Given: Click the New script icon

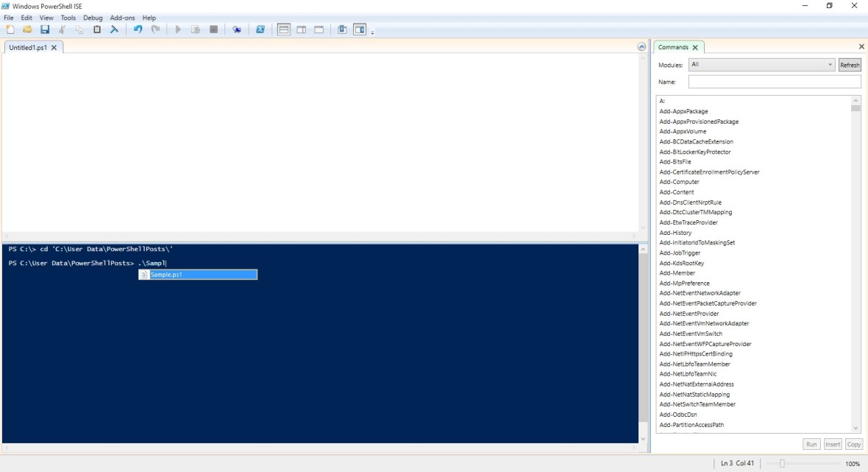Looking at the screenshot, I should 10,29.
